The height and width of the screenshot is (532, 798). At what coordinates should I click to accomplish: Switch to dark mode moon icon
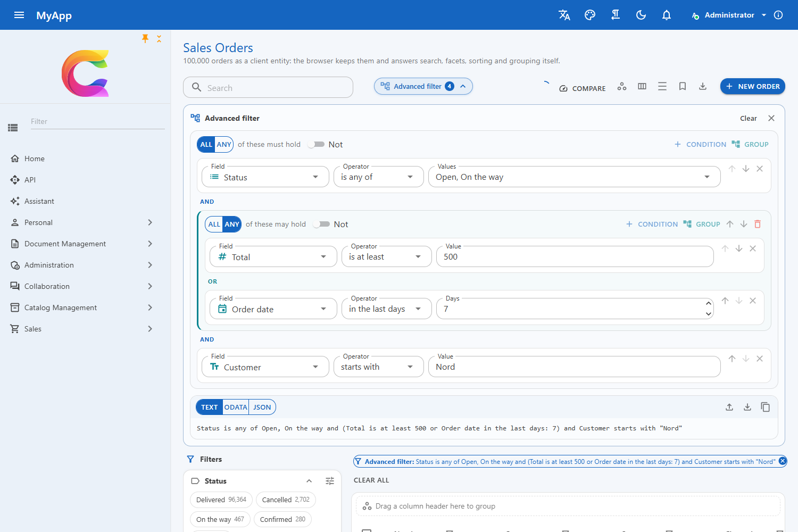coord(641,15)
